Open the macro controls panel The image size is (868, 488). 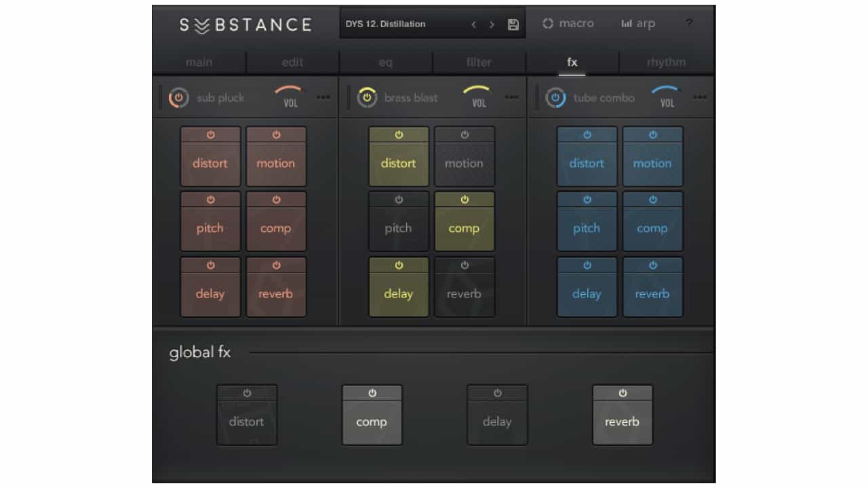coord(568,23)
